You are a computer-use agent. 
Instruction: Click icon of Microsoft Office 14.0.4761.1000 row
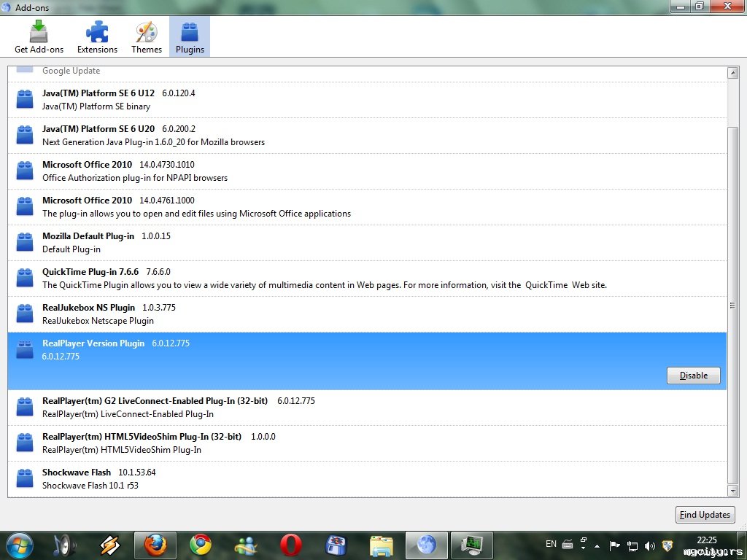(x=25, y=206)
